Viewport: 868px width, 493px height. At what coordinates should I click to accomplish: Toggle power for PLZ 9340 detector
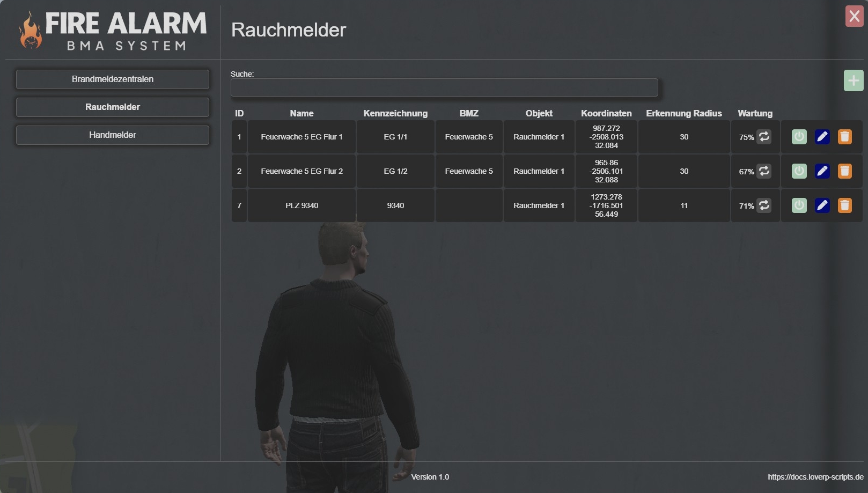click(x=799, y=205)
